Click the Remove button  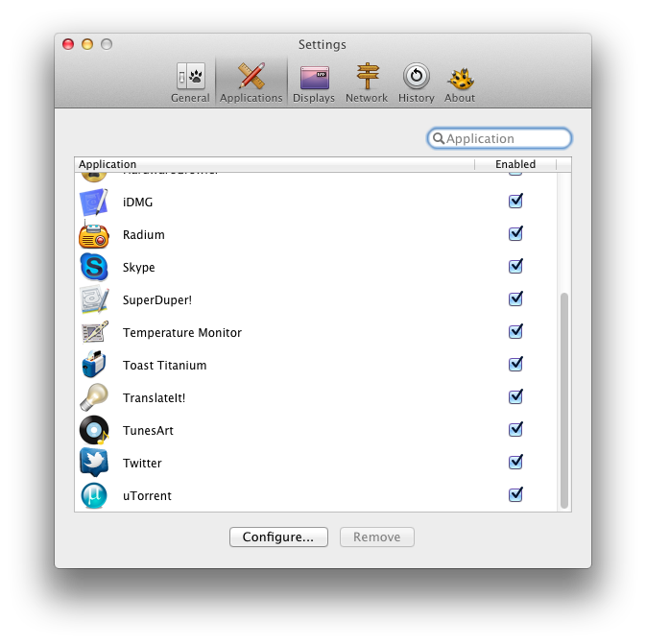pyautogui.click(x=376, y=537)
